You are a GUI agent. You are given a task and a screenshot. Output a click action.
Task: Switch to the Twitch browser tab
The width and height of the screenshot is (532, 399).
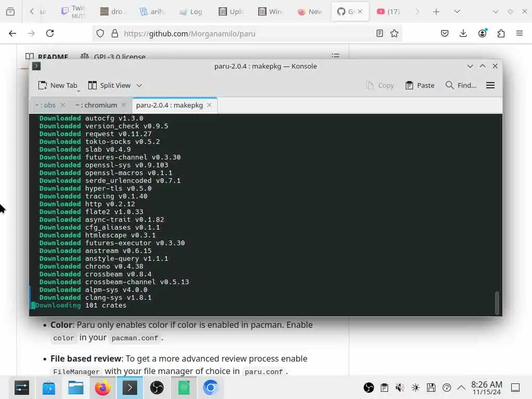(x=72, y=11)
